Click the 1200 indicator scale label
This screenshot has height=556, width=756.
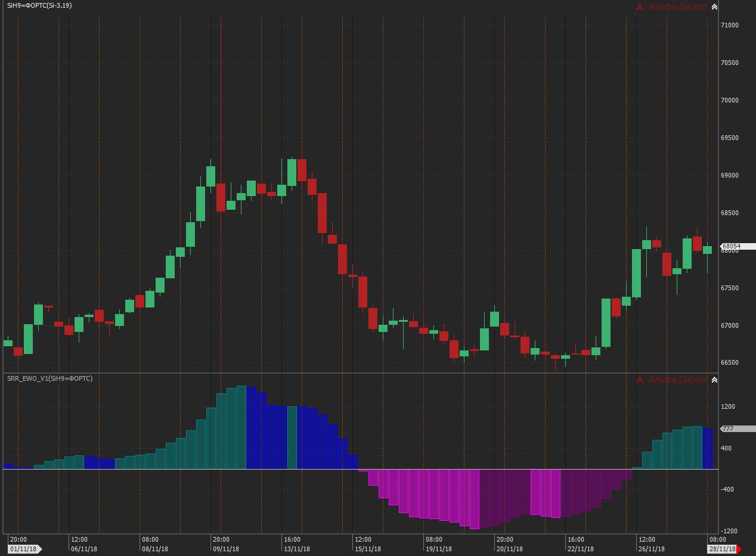pyautogui.click(x=727, y=406)
